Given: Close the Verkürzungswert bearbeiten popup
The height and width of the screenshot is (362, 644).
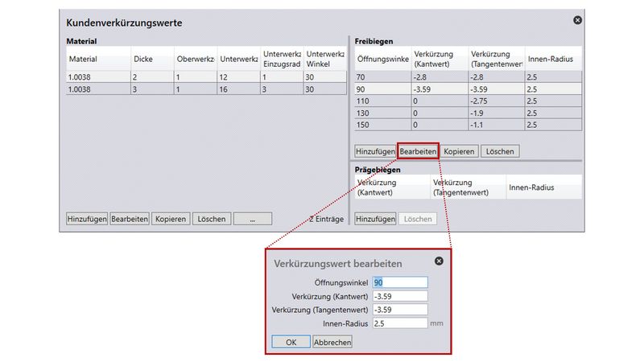Looking at the screenshot, I should point(439,261).
